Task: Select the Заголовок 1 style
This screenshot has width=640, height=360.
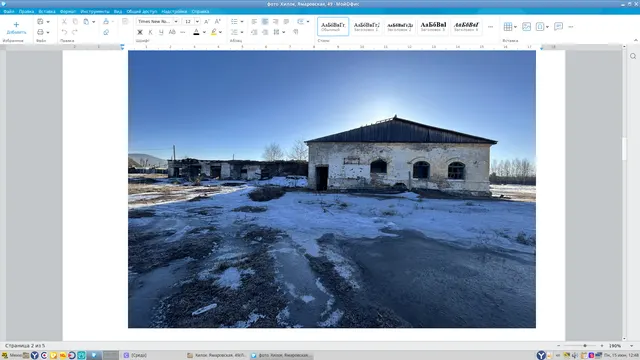Action: (x=366, y=27)
